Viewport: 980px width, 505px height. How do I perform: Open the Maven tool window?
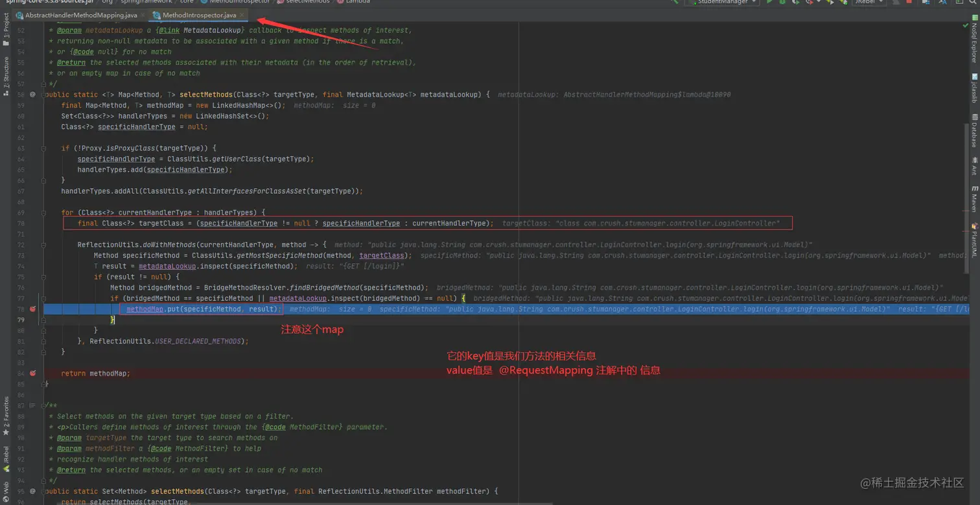[974, 199]
